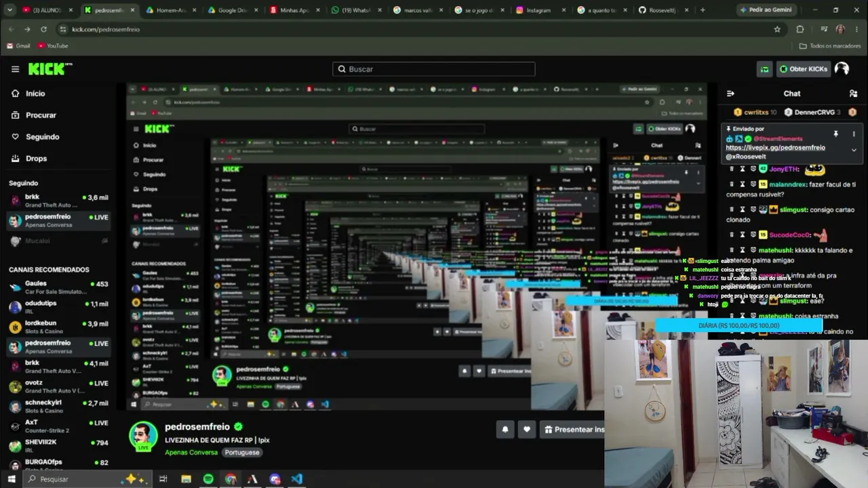Open the AxT Counter-Strike 2 channel
Image resolution: width=868 pixels, height=488 pixels.
point(58,426)
